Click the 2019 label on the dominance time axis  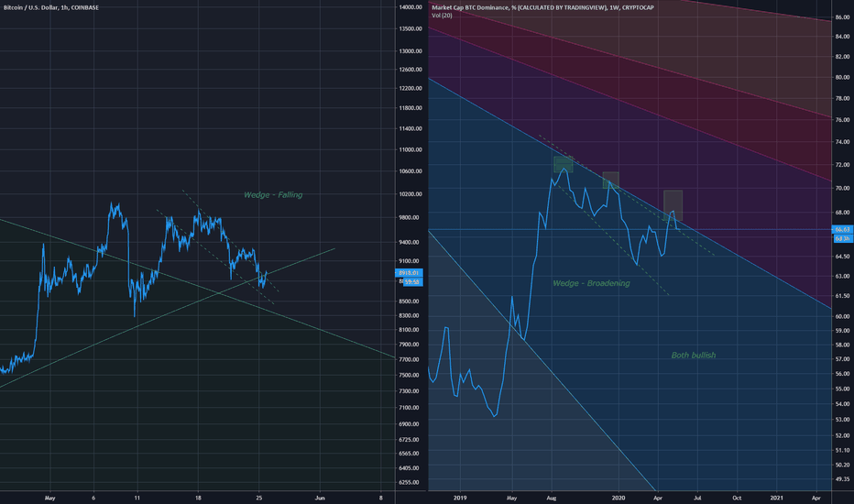460,498
